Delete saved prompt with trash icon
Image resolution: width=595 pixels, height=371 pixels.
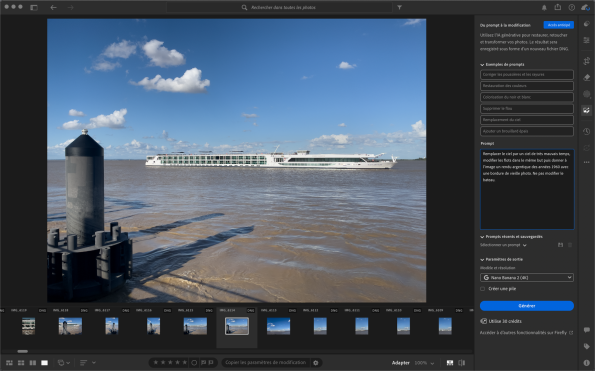click(570, 245)
